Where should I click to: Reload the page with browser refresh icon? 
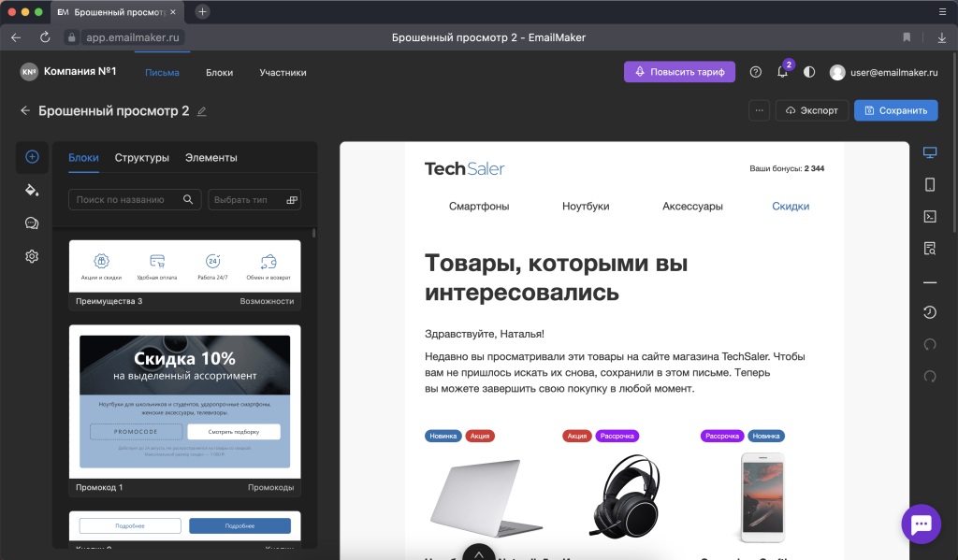[45, 37]
